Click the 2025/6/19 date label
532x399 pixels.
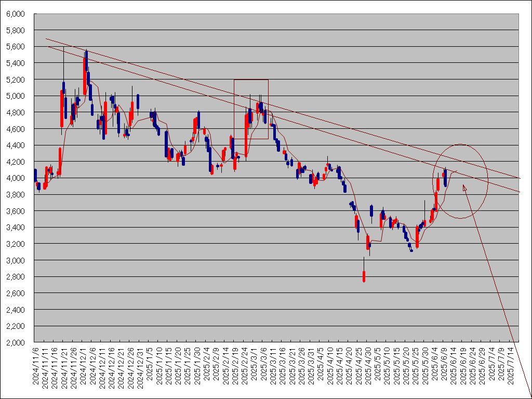[x=463, y=366]
